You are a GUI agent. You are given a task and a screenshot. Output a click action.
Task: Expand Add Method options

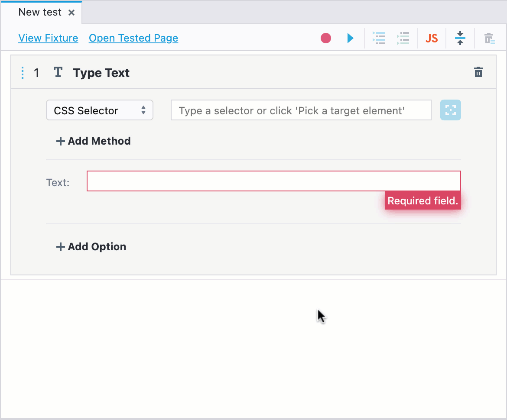coord(93,141)
